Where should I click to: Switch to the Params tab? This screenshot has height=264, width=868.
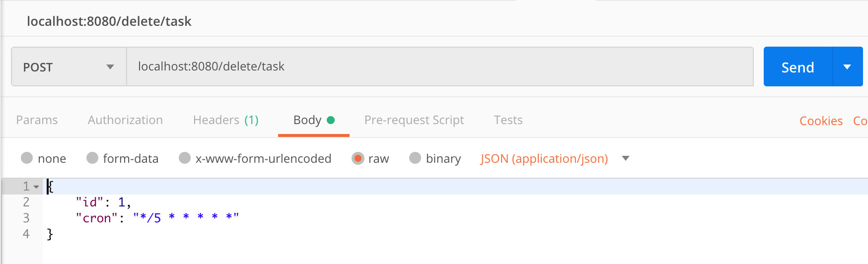tap(37, 120)
